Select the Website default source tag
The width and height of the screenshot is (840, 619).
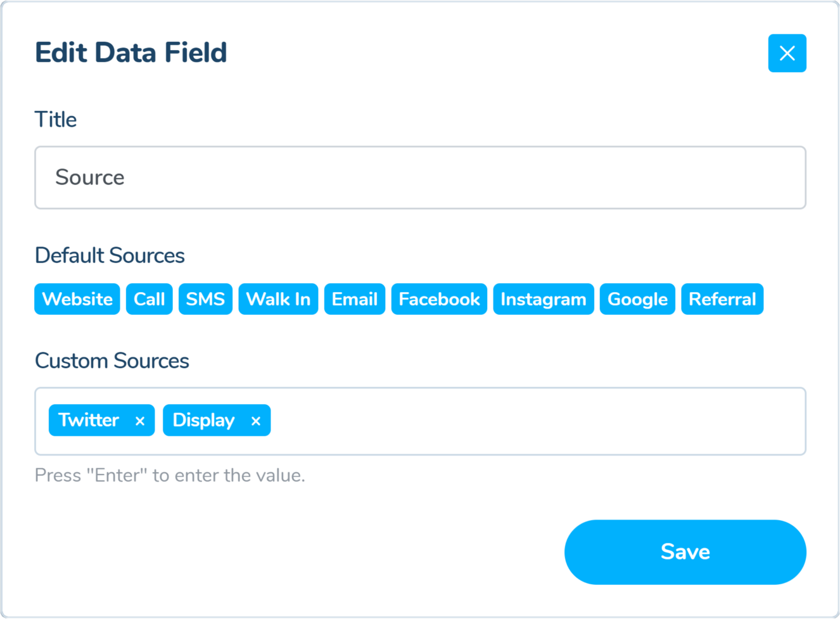tap(77, 299)
